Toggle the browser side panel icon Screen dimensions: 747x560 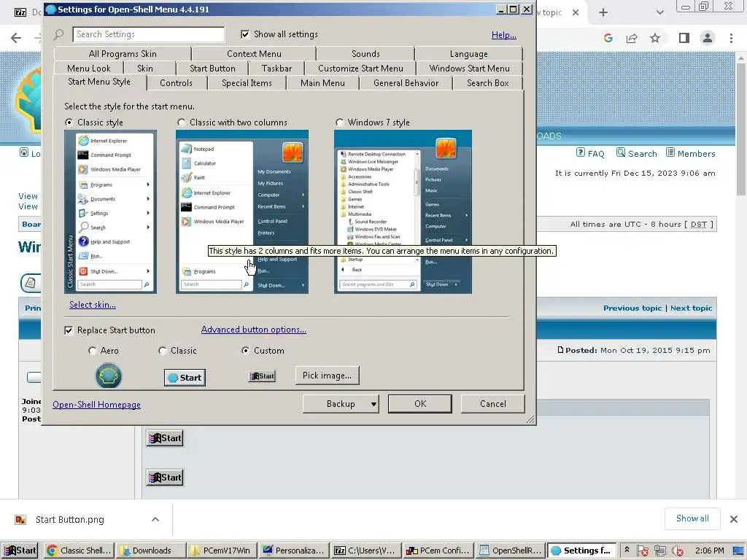tap(684, 38)
